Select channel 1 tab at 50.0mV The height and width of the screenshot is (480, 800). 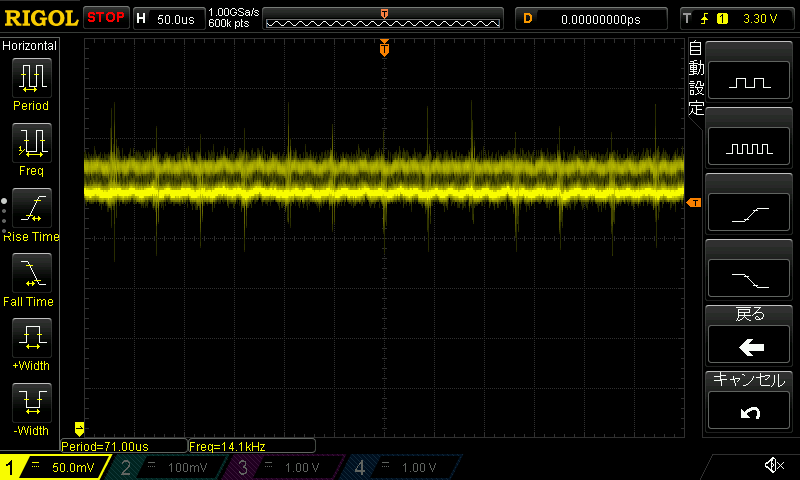click(55, 467)
